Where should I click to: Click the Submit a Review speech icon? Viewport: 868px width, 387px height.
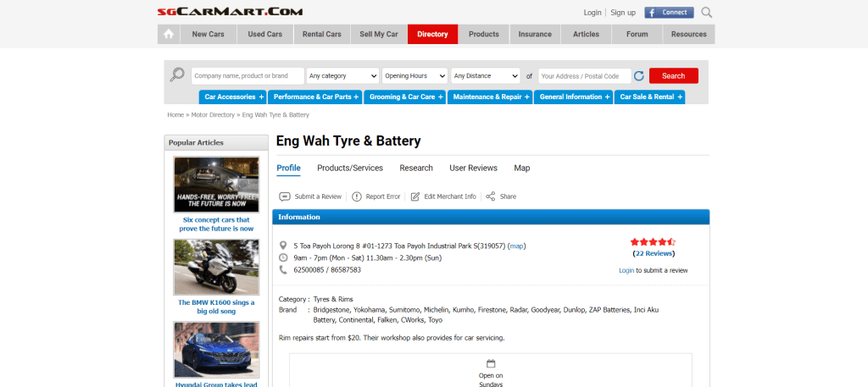pos(285,196)
